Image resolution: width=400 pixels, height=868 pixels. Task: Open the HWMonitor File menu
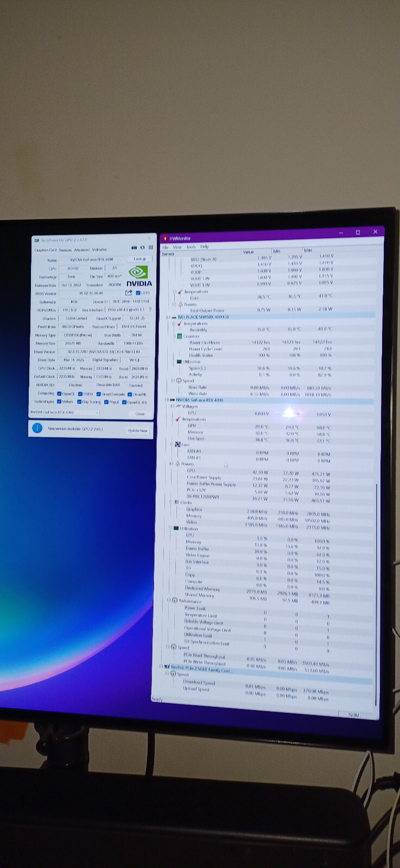[166, 247]
